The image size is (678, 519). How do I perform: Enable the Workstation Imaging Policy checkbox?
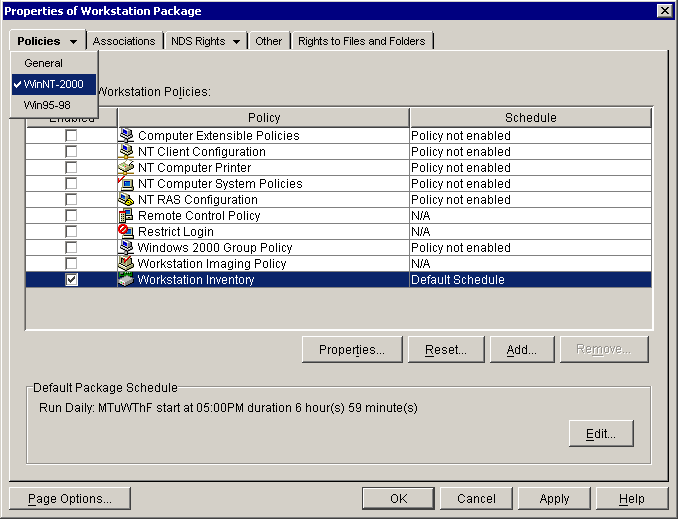[x=71, y=263]
